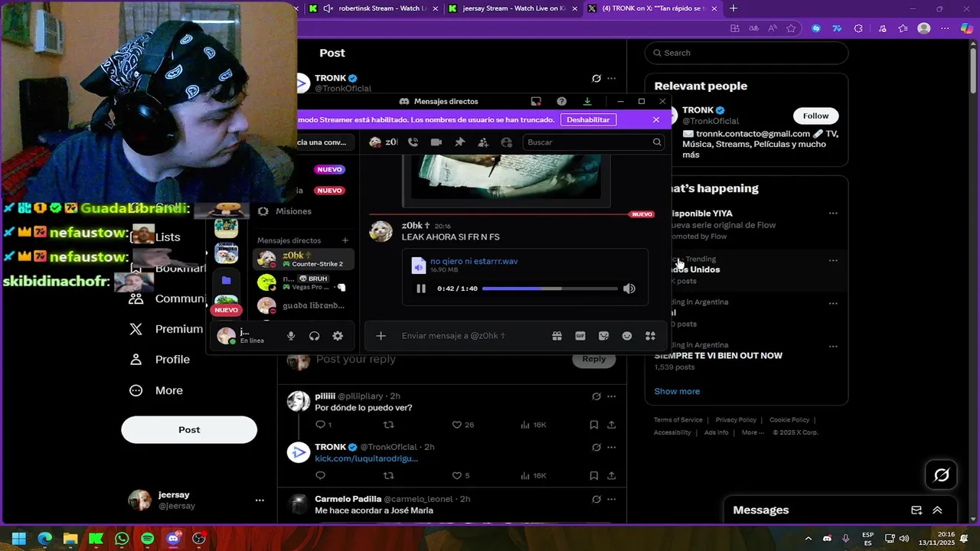This screenshot has height=551, width=980.
Task: Pause the no qiero ni estarrr.wav audio
Action: coord(420,289)
